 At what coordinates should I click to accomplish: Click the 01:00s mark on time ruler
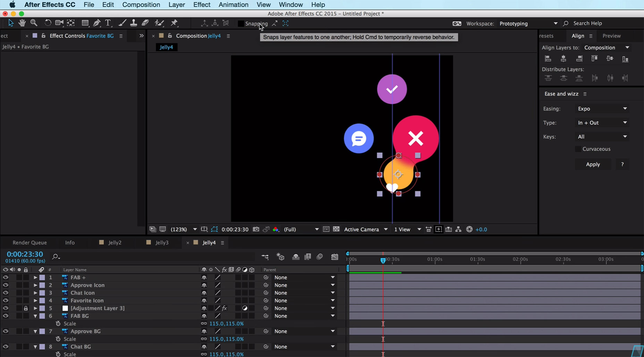(x=435, y=259)
